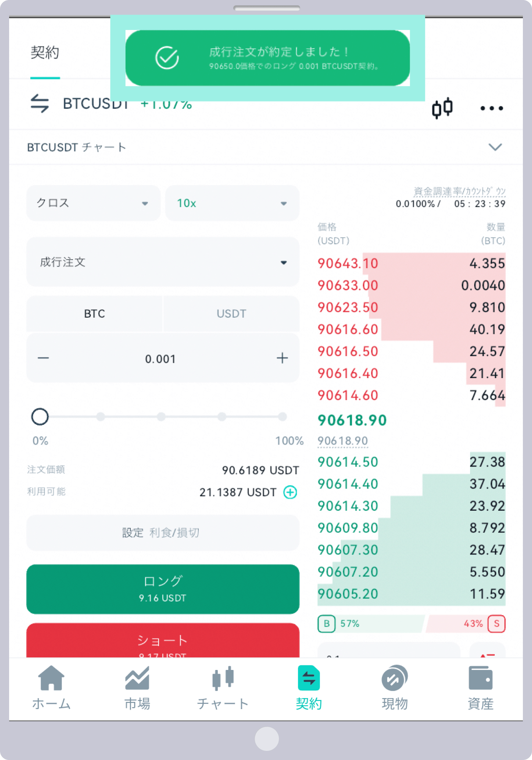532x760 pixels.
Task: Select bid price 90614.30
Action: 348,506
